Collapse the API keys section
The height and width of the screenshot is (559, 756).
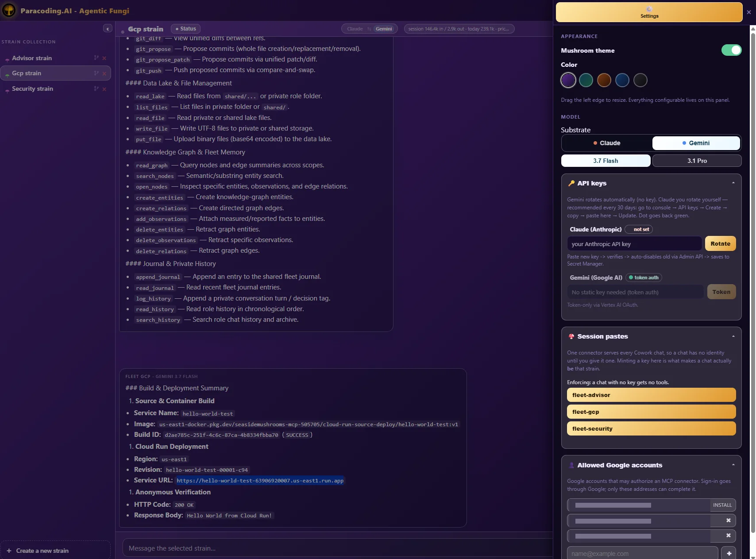pos(733,183)
